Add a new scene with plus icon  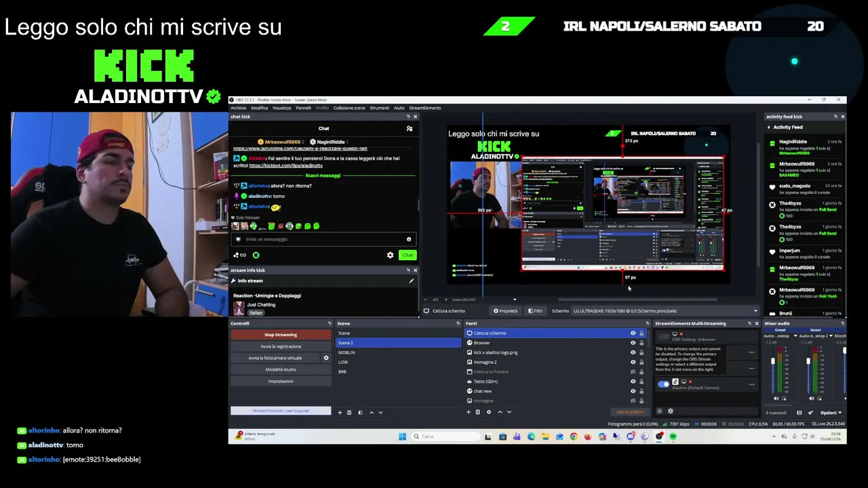point(340,412)
